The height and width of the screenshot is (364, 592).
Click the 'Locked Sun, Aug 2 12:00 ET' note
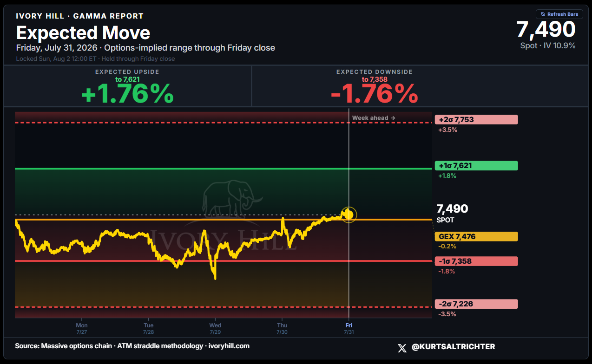(x=95, y=58)
